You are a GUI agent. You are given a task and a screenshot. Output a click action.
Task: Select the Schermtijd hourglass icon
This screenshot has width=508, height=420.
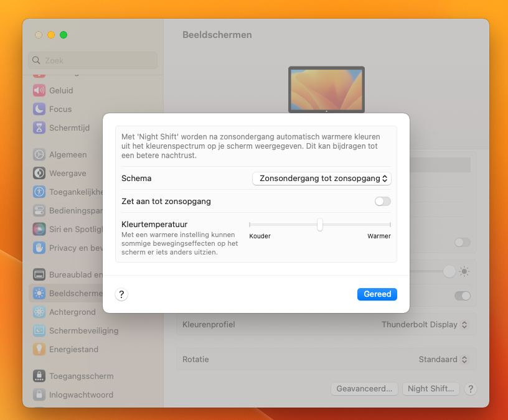[x=39, y=128]
